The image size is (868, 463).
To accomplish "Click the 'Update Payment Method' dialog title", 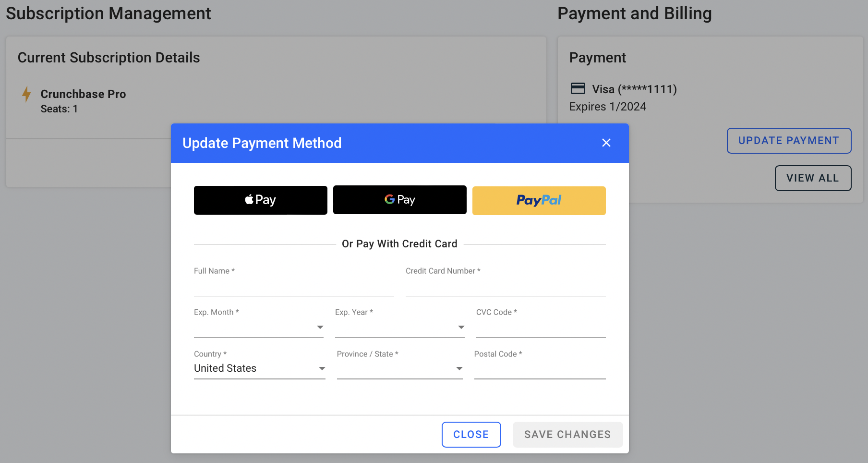I will point(262,143).
